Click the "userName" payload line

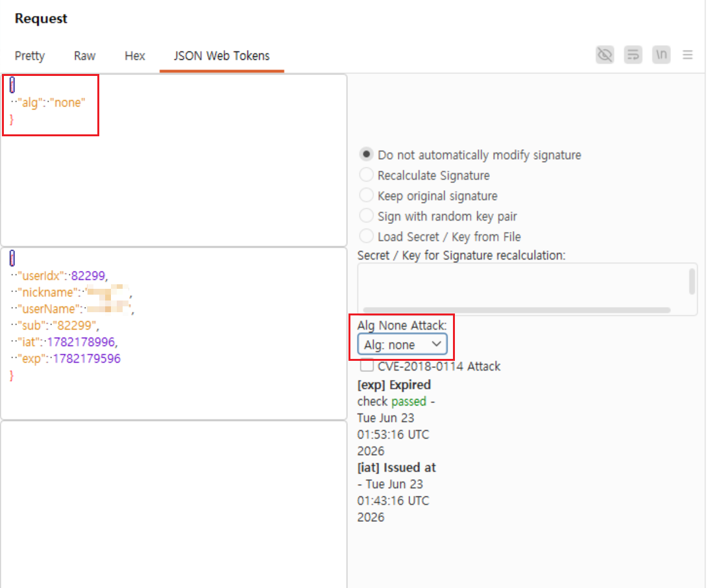pos(73,309)
